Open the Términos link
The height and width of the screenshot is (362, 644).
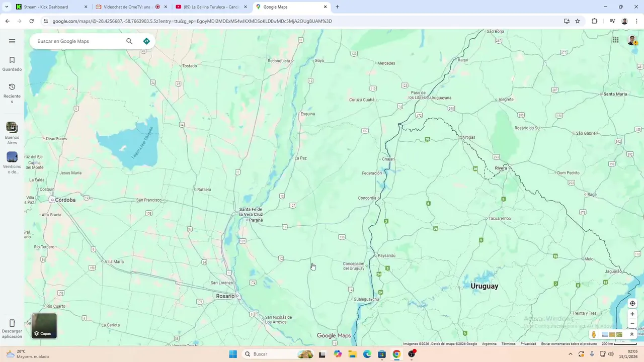coord(508,344)
